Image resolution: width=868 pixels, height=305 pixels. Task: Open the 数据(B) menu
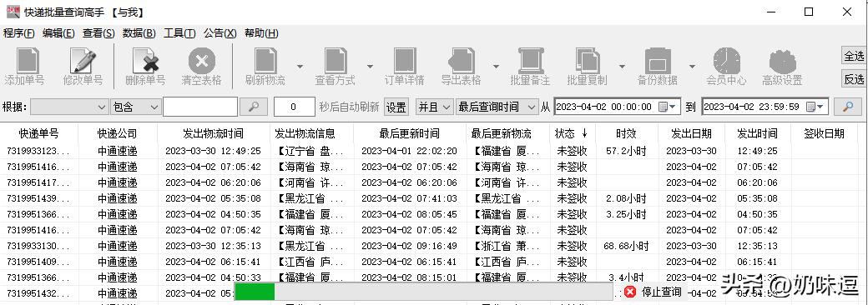(139, 33)
